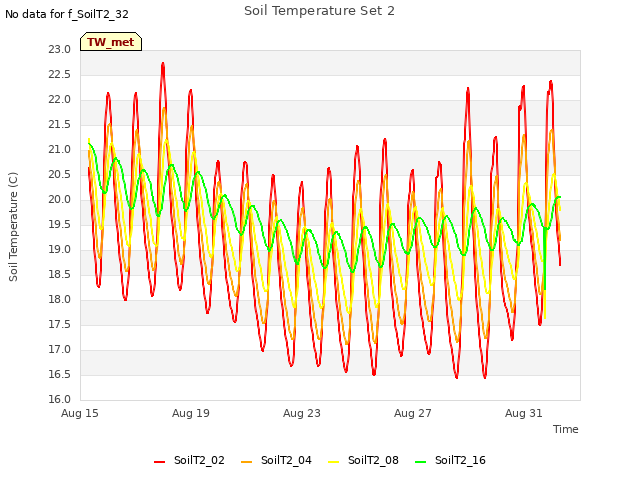
Task: Select the SoilT2_08 legend label
Action: 373,460
